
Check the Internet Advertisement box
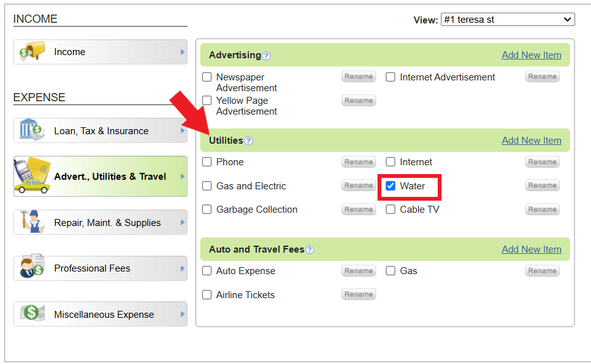391,77
